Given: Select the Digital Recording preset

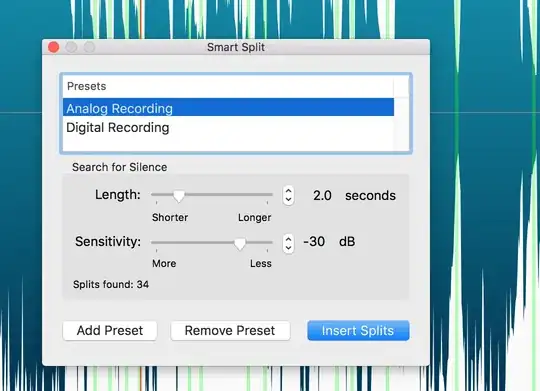Looking at the screenshot, I should [228, 127].
